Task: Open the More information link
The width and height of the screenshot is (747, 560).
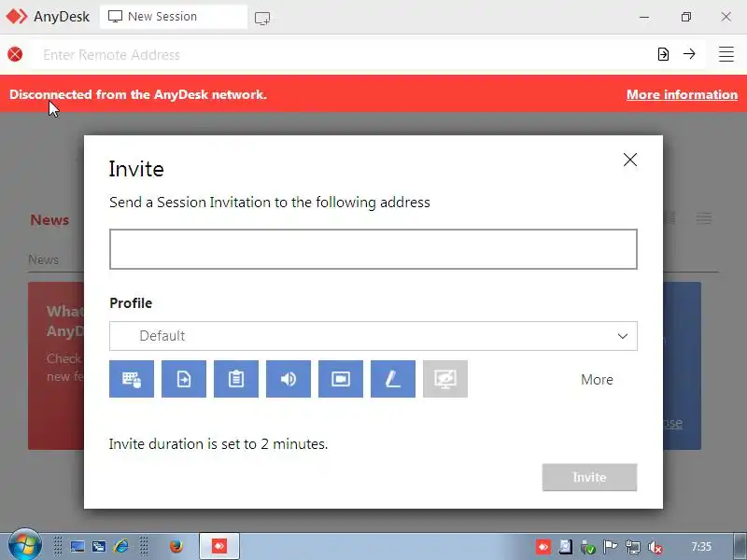Action: (x=682, y=94)
